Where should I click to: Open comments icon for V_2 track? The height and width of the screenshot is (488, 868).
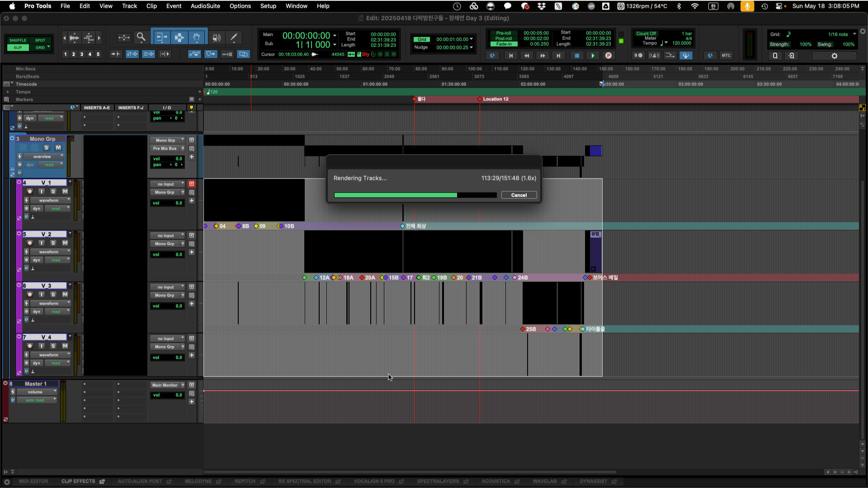click(192, 244)
